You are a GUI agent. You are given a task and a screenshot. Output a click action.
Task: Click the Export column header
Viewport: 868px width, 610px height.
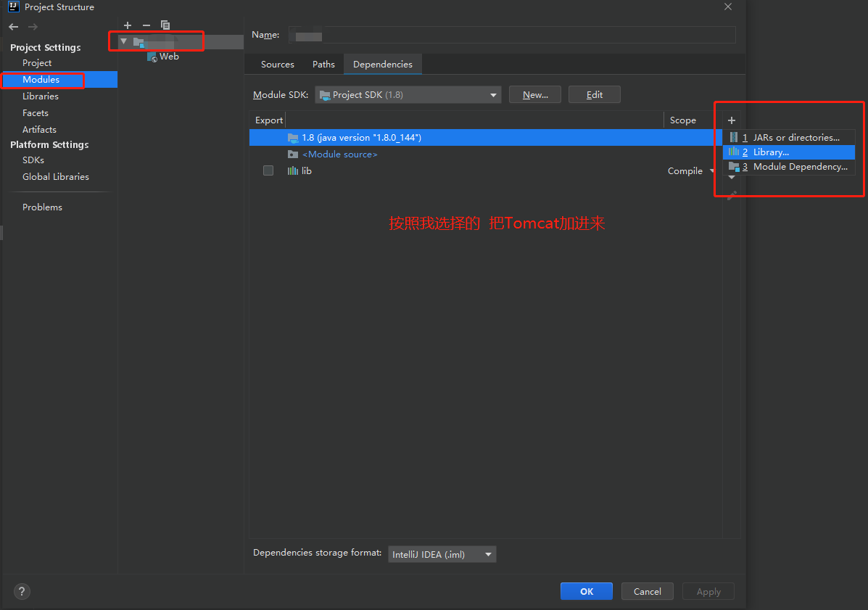pos(268,120)
